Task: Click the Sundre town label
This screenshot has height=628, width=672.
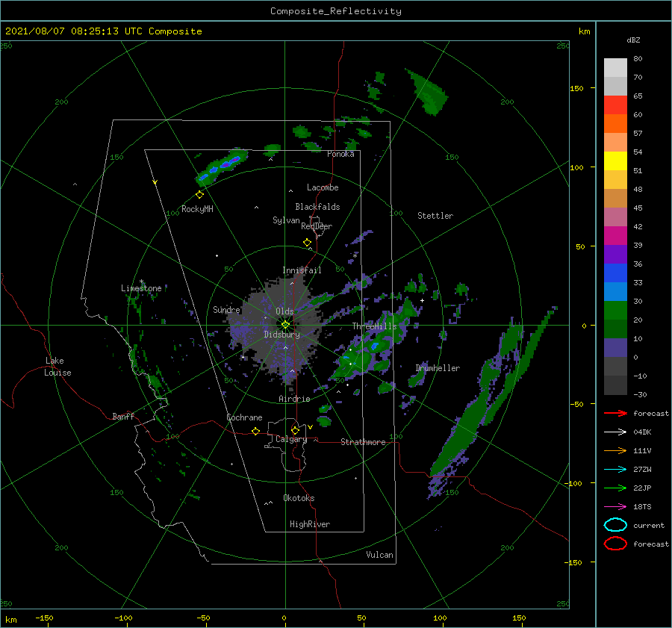Action: pos(226,309)
